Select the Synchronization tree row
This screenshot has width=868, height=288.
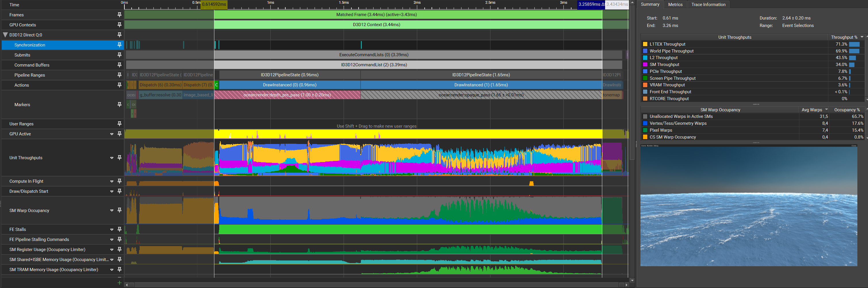pyautogui.click(x=63, y=45)
